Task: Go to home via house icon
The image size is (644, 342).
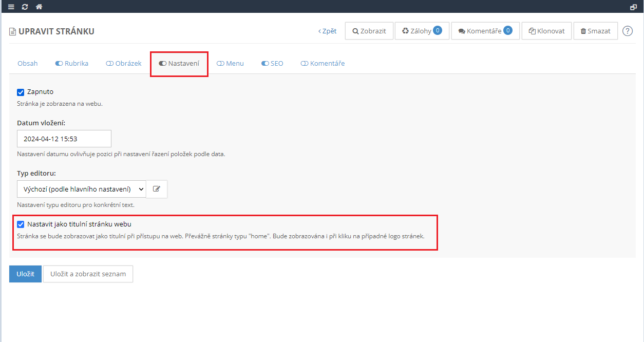Action: coord(39,7)
